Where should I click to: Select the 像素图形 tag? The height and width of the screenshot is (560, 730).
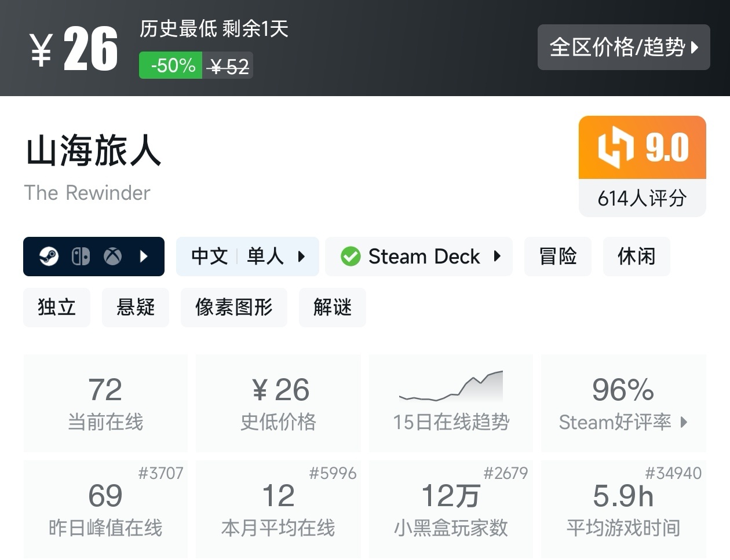click(x=234, y=307)
